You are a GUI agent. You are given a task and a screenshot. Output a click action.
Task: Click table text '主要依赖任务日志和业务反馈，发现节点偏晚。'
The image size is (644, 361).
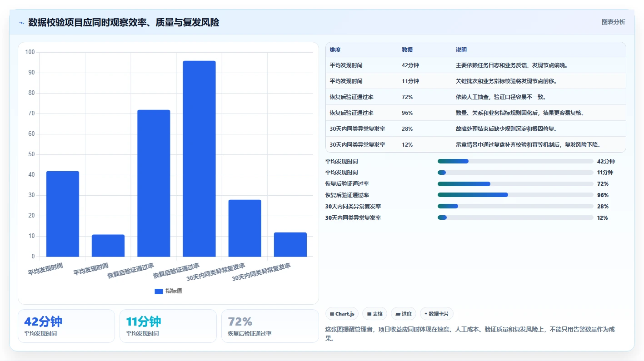pyautogui.click(x=512, y=65)
